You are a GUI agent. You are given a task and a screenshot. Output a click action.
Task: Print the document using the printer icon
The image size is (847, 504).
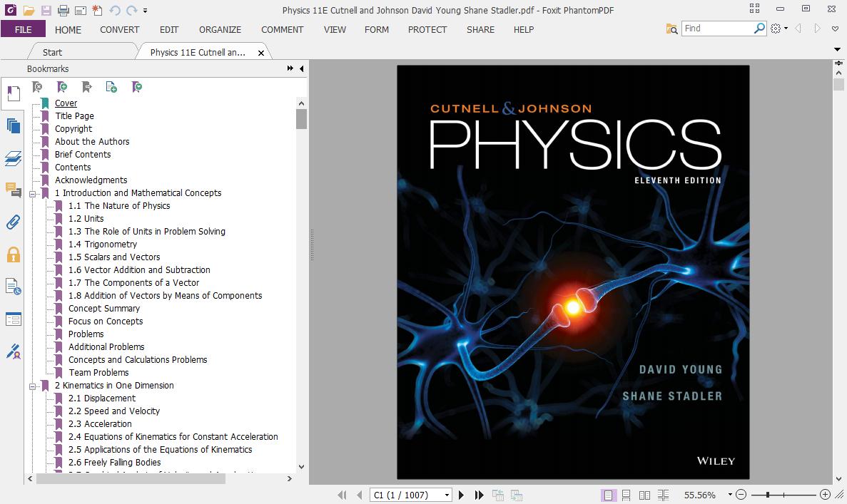[64, 10]
